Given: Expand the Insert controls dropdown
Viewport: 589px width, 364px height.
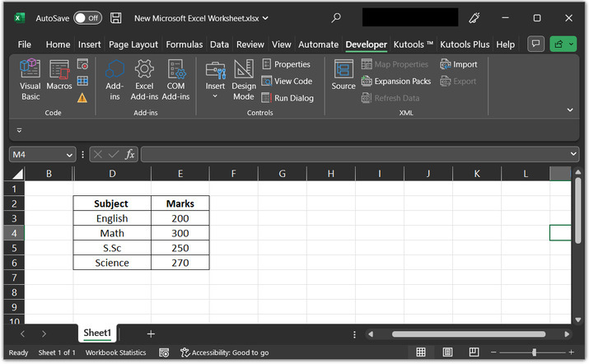Looking at the screenshot, I should point(215,96).
